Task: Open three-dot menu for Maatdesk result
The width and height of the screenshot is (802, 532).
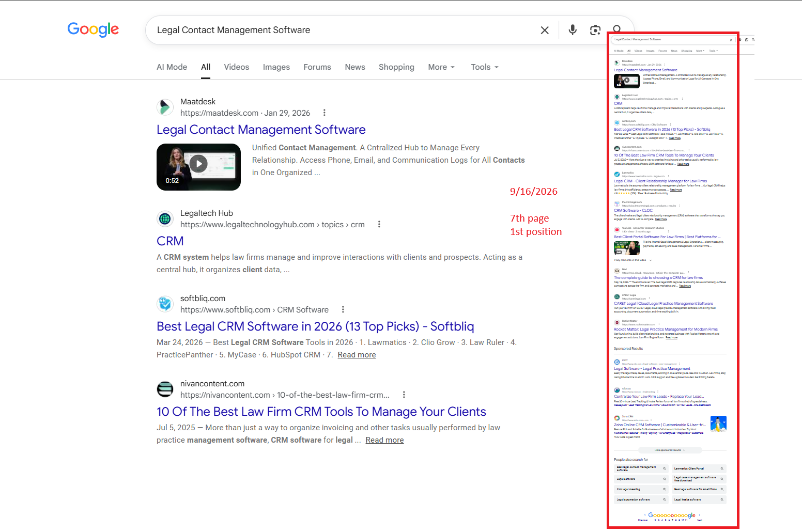Action: 324,113
